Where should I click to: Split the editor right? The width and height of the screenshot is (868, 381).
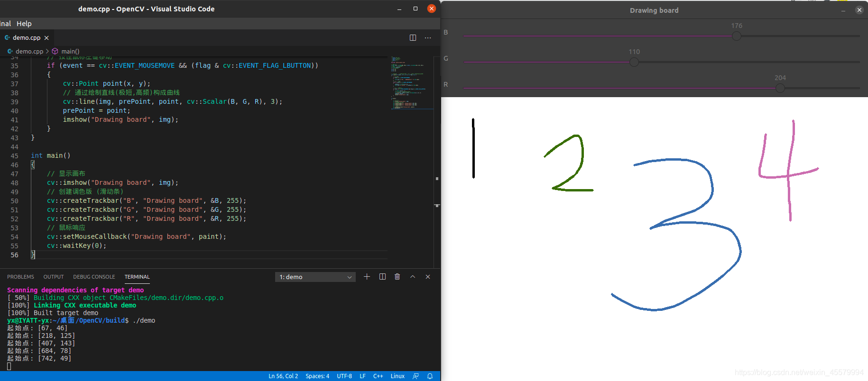413,38
